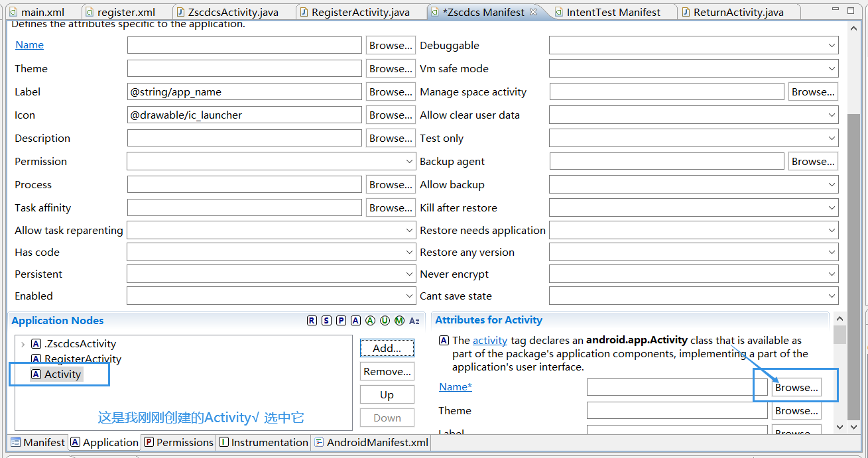The width and height of the screenshot is (868, 458).
Task: Switch to the RegisterActivity.java editor tab
Action: [x=354, y=12]
